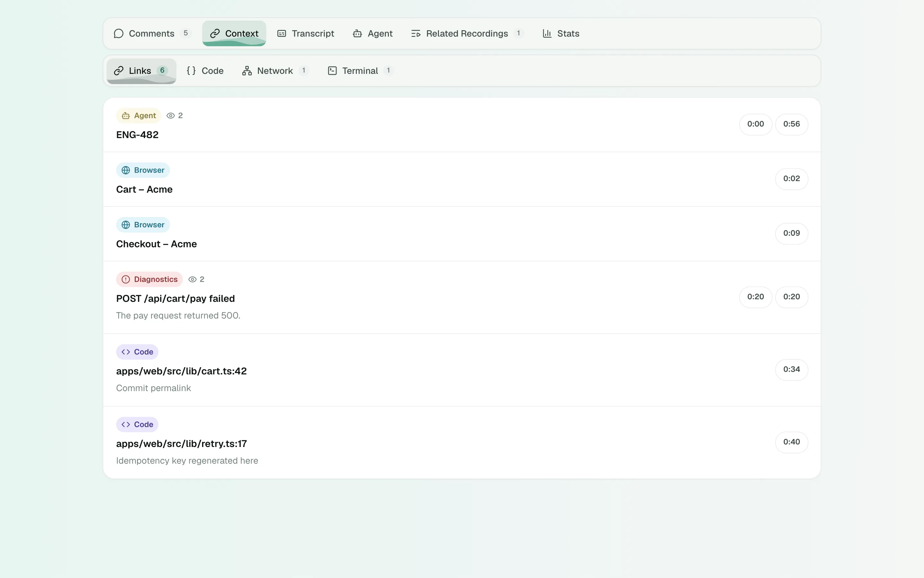This screenshot has height=578, width=924.
Task: Open the Comments tab
Action: click(152, 33)
